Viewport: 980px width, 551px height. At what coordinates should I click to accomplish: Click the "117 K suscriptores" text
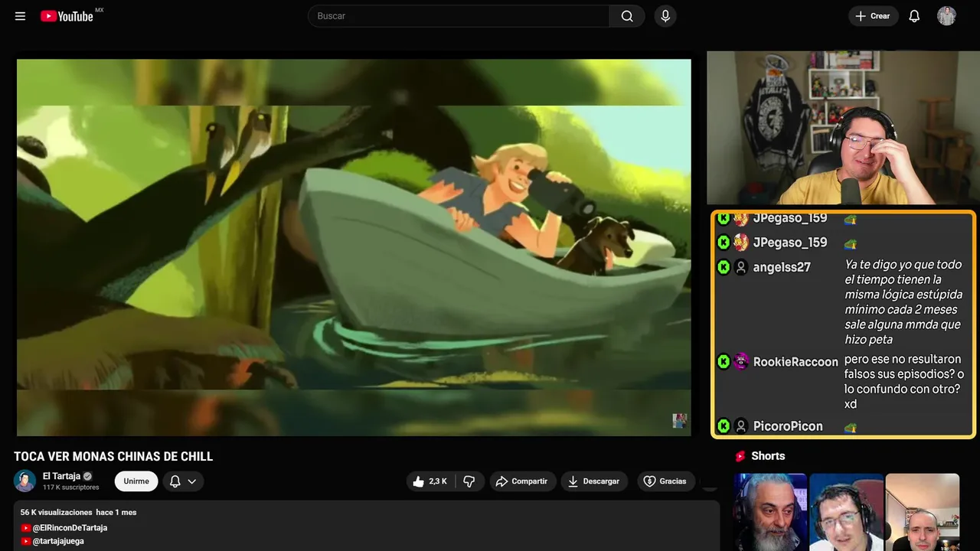(x=71, y=487)
